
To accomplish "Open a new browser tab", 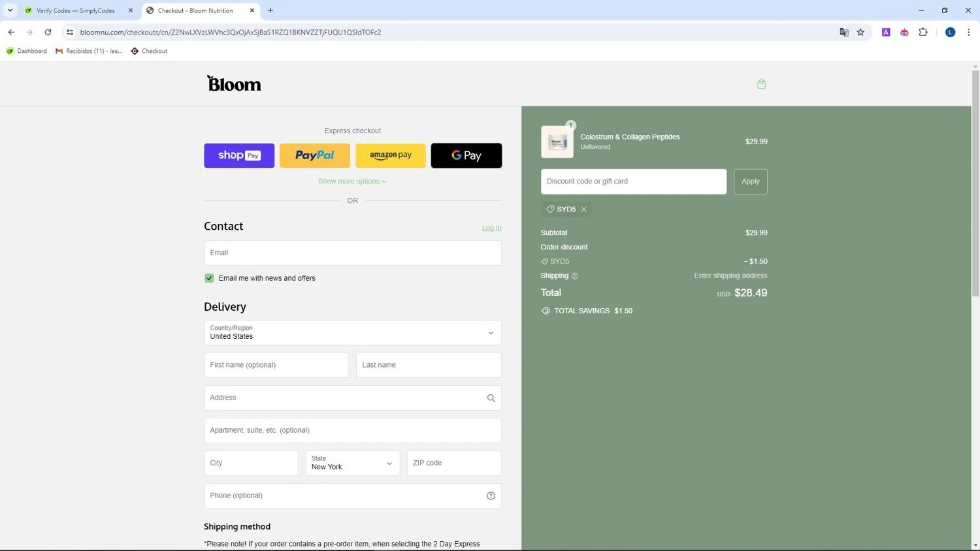I will 270,10.
